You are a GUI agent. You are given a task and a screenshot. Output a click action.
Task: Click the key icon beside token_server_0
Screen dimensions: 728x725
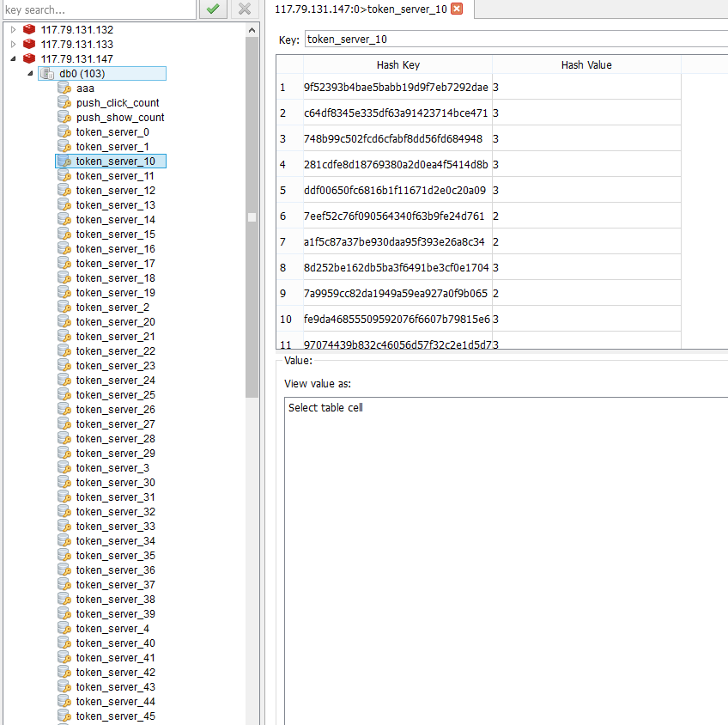(64, 132)
